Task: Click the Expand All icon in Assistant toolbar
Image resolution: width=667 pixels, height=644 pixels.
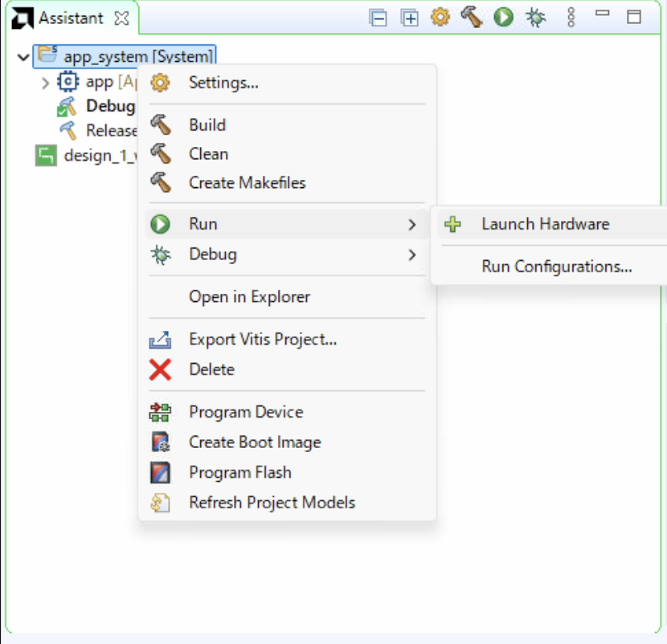Action: click(x=410, y=18)
